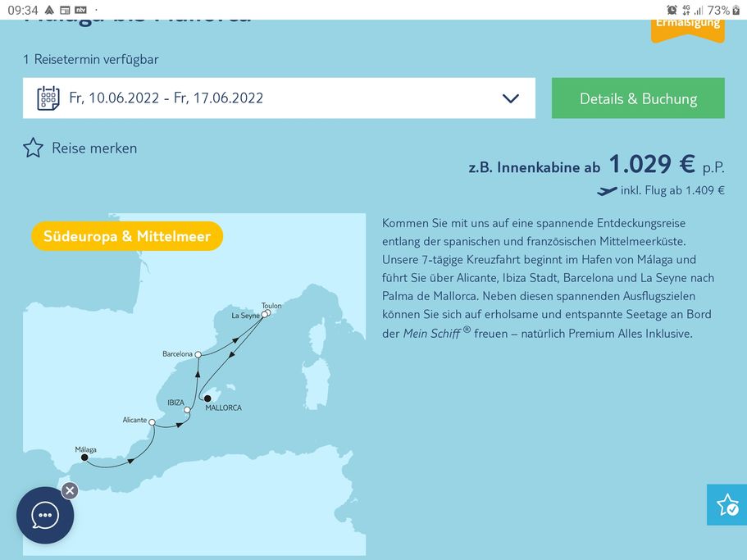
Task: Click the Mallorca destination marker on map
Action: 207,399
